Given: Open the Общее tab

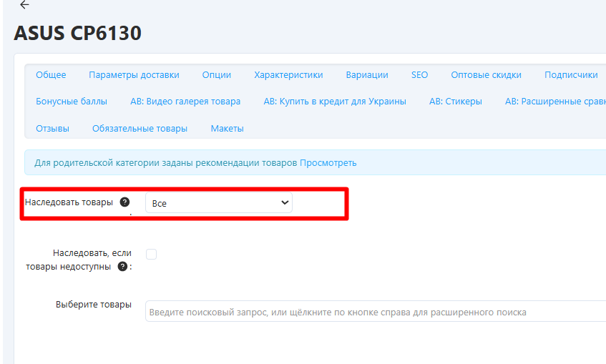Looking at the screenshot, I should coord(51,75).
